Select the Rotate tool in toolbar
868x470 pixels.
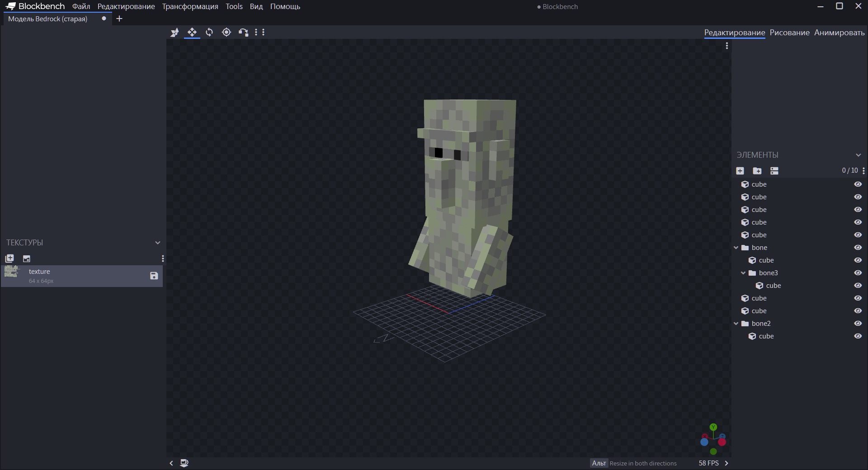[209, 32]
